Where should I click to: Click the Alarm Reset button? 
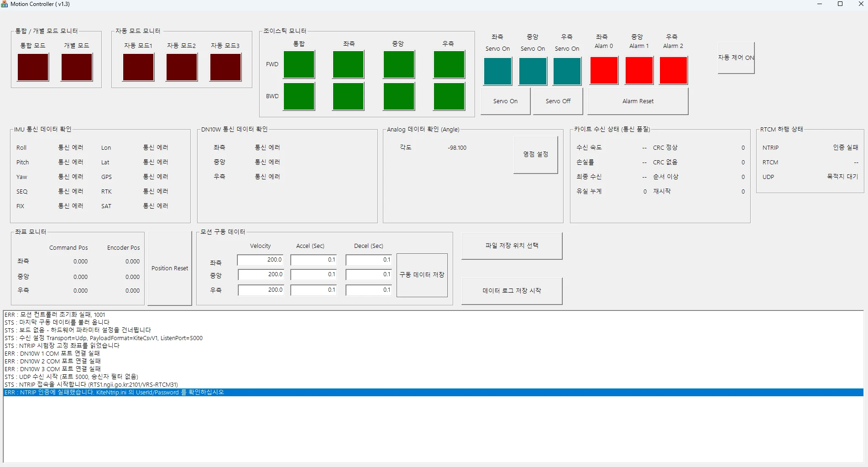point(638,101)
